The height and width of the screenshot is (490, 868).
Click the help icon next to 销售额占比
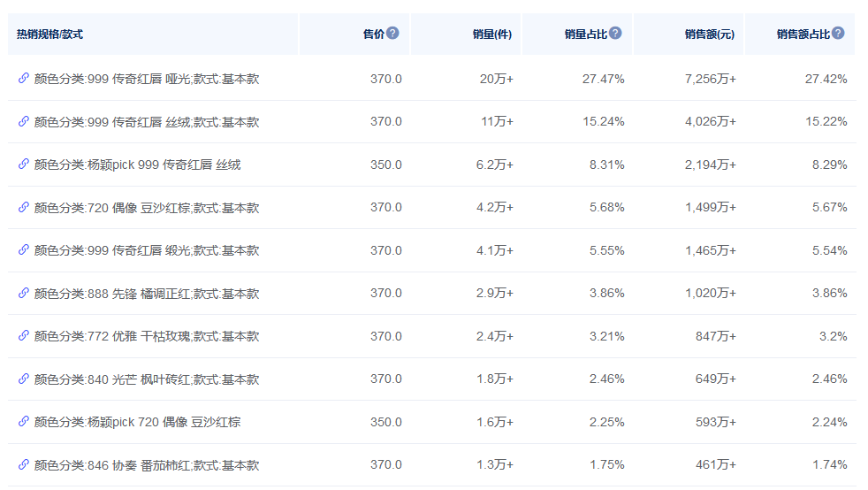(x=838, y=34)
